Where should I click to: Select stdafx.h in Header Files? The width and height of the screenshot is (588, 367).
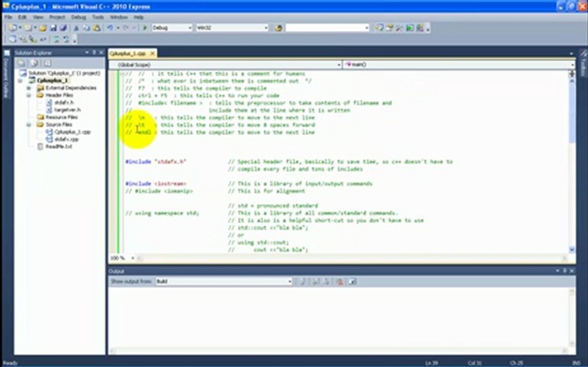[x=64, y=102]
